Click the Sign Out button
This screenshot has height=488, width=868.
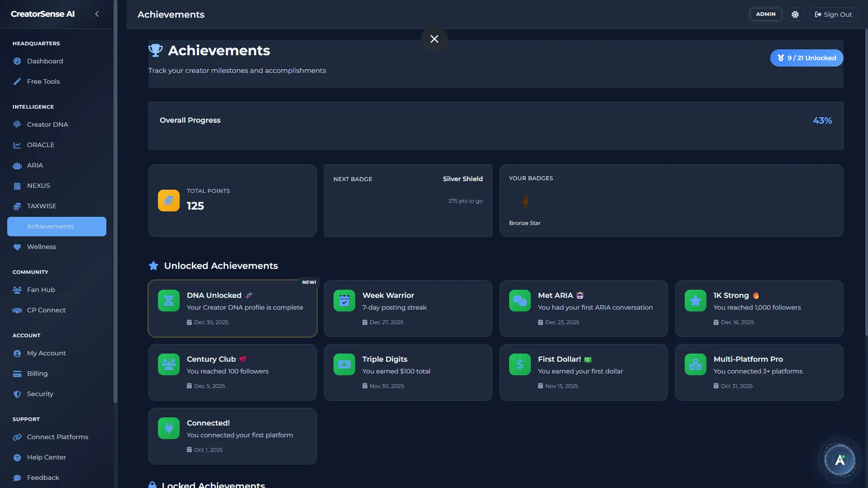pos(833,14)
